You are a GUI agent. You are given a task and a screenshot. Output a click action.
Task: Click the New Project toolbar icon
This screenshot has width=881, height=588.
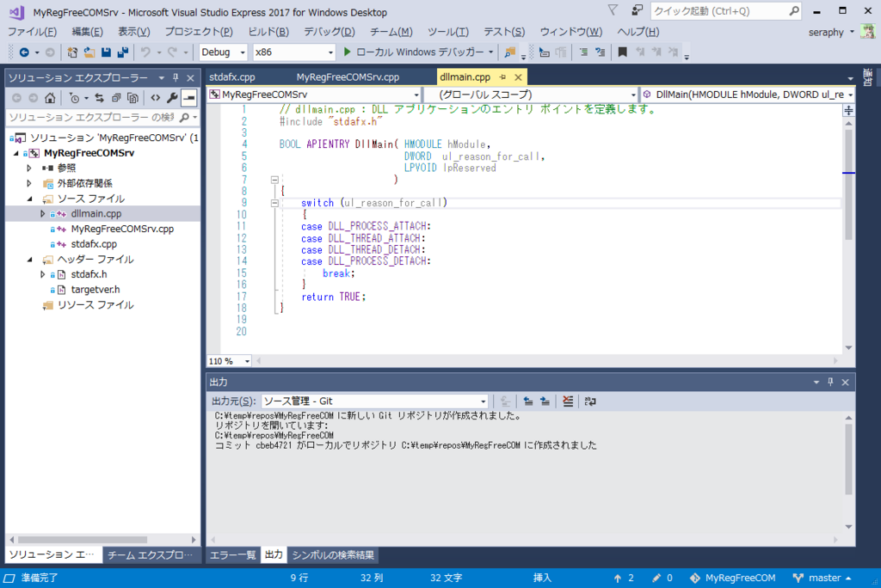[72, 52]
